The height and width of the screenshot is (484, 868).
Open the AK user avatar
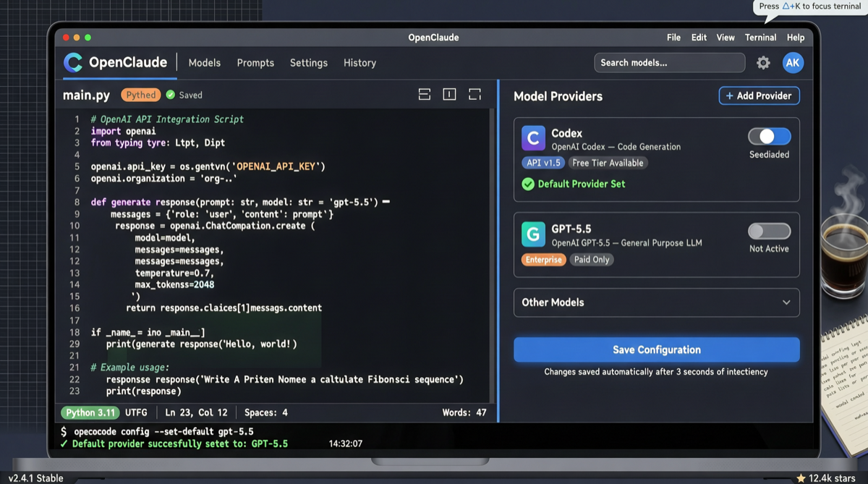[793, 63]
